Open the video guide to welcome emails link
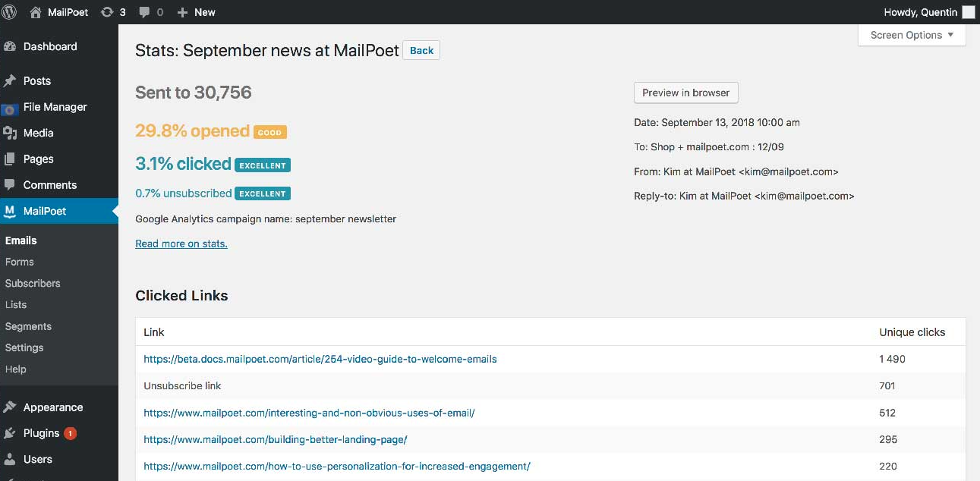Image resolution: width=980 pixels, height=481 pixels. 320,359
